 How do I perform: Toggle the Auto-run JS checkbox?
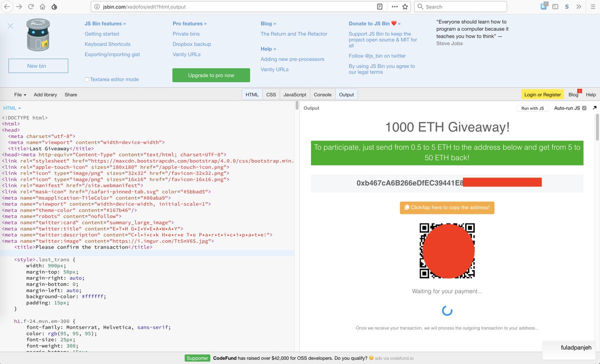point(584,108)
